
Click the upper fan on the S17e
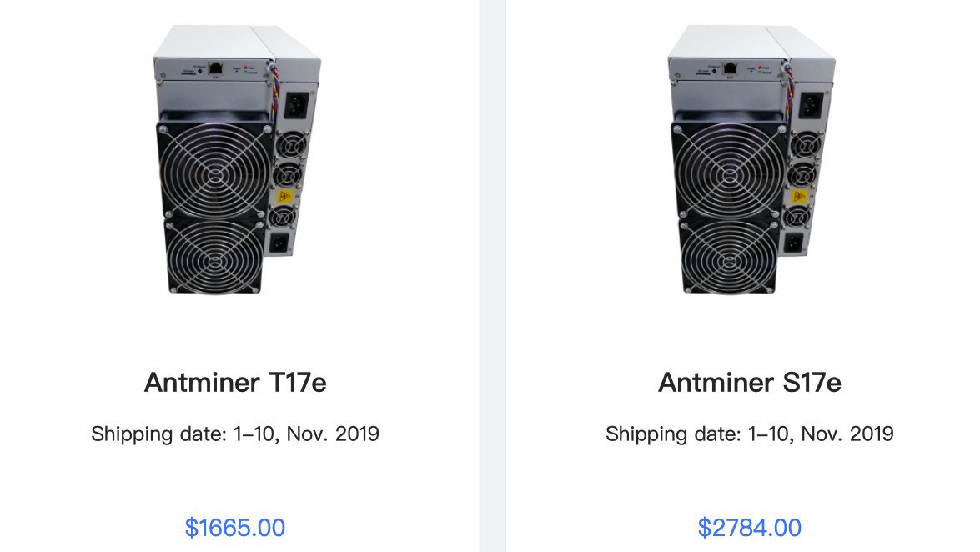click(729, 173)
